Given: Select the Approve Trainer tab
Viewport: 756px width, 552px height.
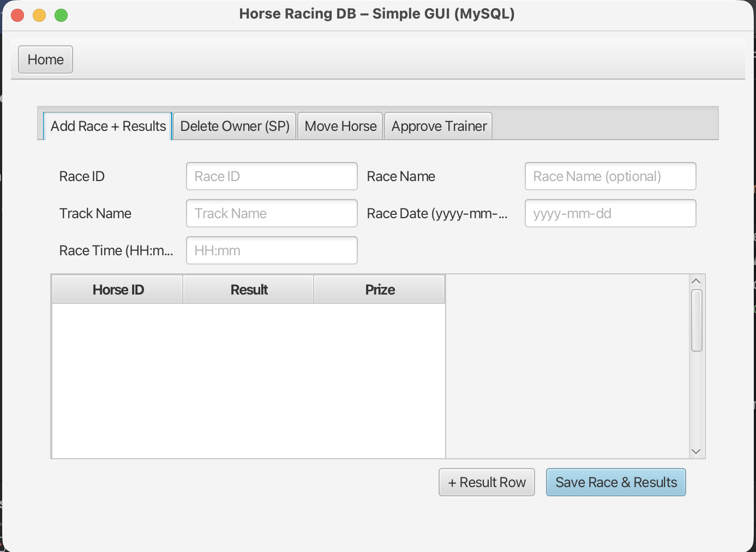Looking at the screenshot, I should (438, 126).
